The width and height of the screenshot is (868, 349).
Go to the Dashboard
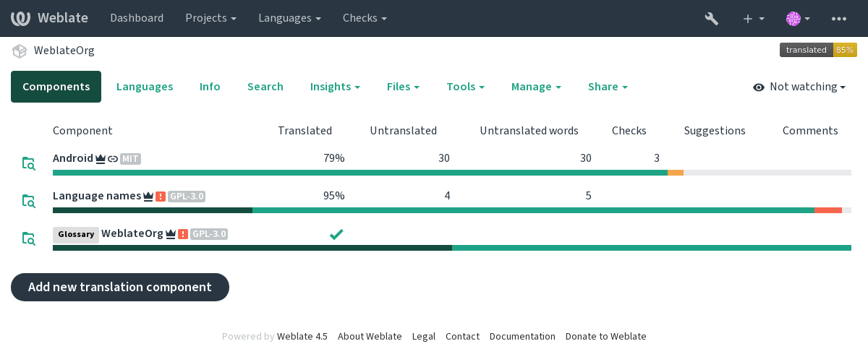tap(137, 18)
